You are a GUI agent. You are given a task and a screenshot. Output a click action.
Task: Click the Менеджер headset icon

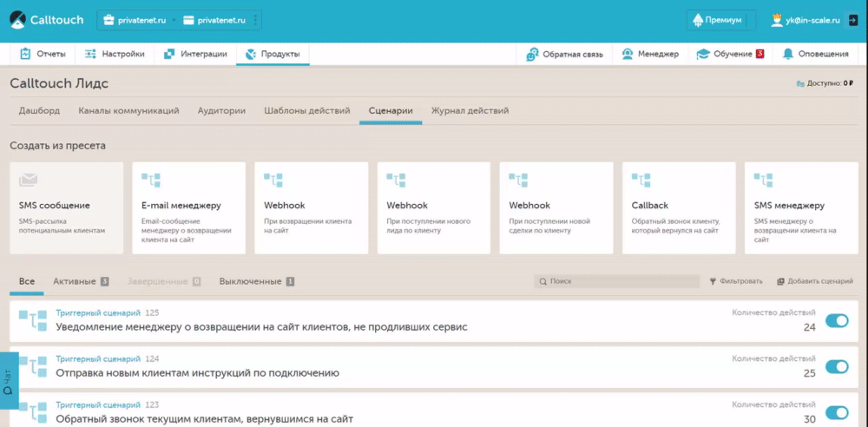[628, 54]
